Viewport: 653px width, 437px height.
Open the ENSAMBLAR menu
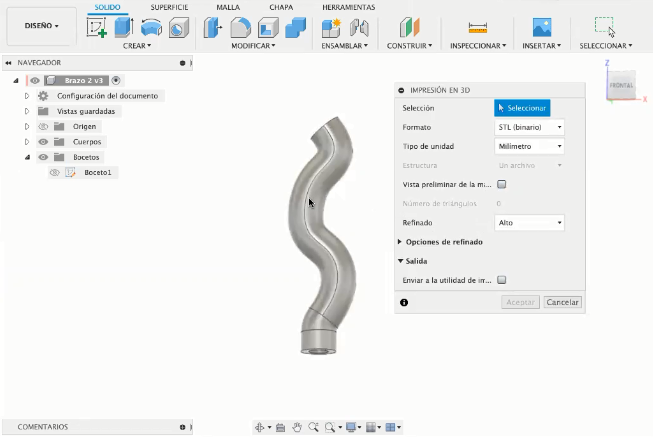click(344, 45)
